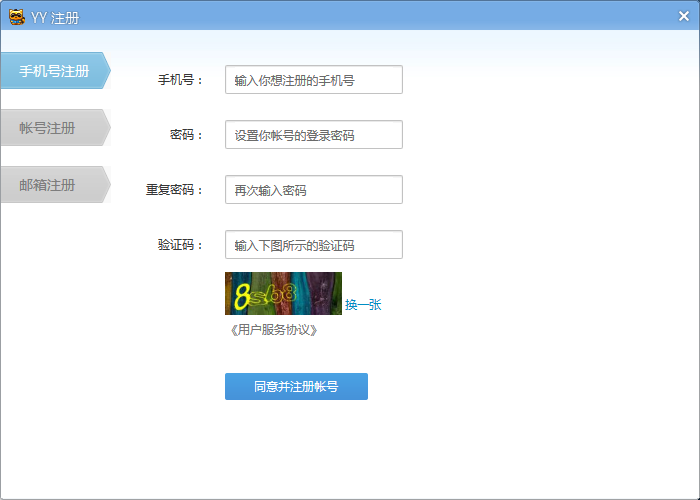
Task: Click the 重复密码： label text
Action: [x=174, y=190]
